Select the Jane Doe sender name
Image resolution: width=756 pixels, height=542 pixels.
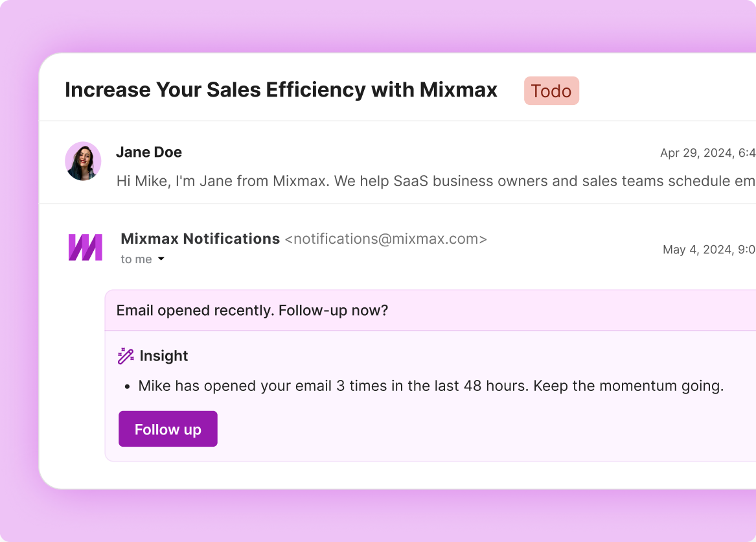148,152
